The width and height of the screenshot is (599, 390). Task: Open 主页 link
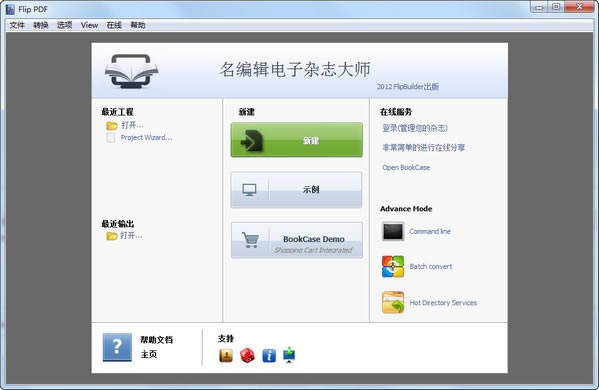coord(149,354)
